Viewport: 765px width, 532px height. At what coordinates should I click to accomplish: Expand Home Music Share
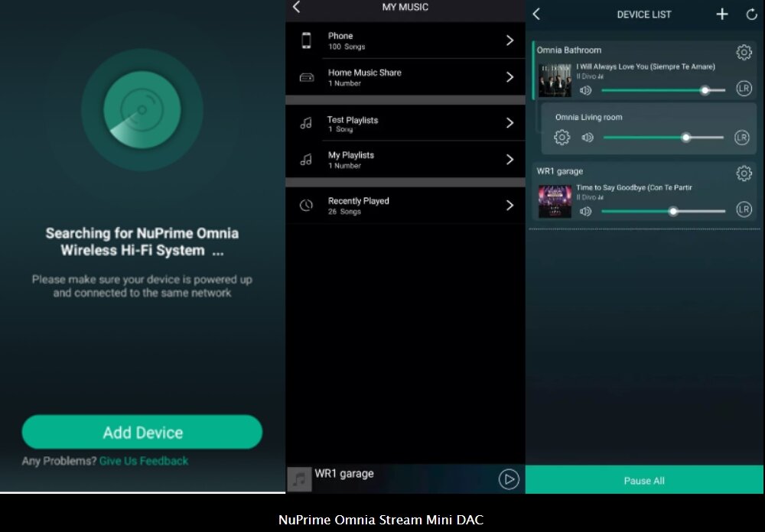[x=509, y=77]
